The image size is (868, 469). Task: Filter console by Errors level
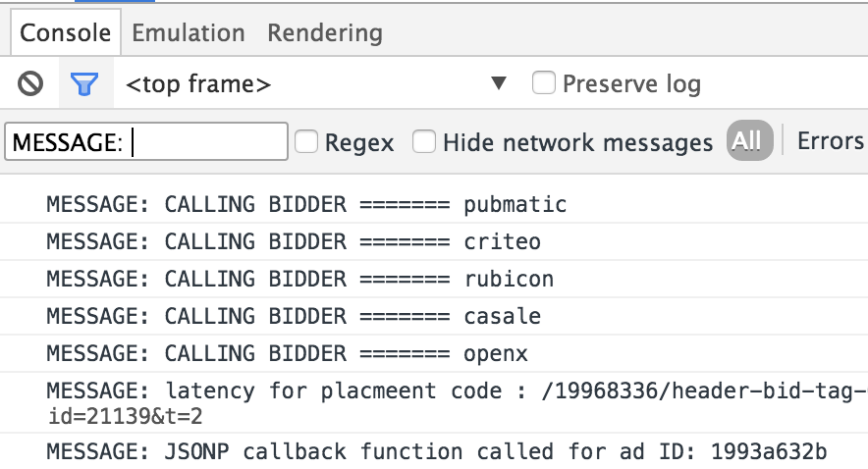(x=830, y=141)
